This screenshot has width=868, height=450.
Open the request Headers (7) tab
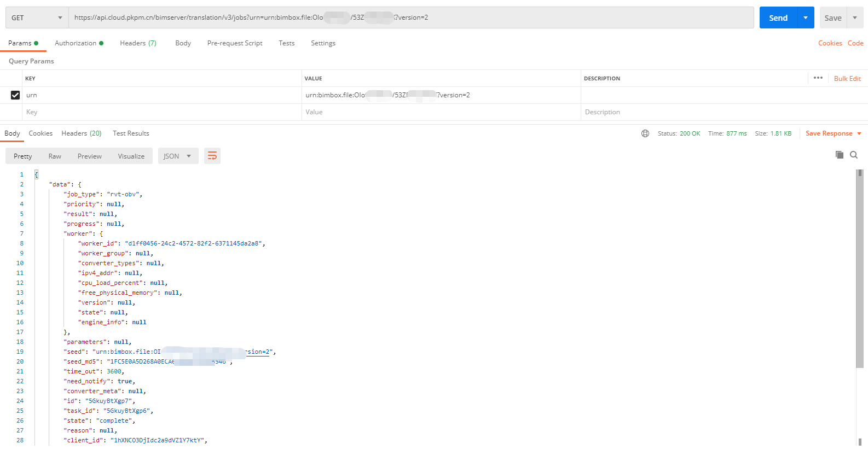[138, 43]
